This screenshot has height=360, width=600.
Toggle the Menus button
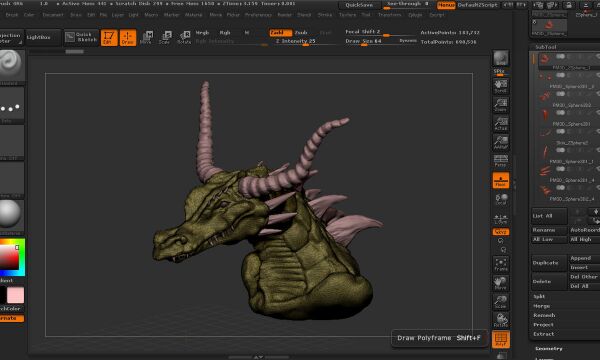[446, 5]
